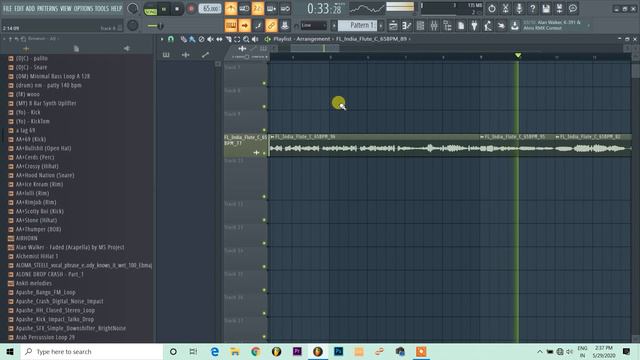Image resolution: width=640 pixels, height=360 pixels.
Task: Toggle the link-shaped multilink controllers button
Action: (x=271, y=25)
